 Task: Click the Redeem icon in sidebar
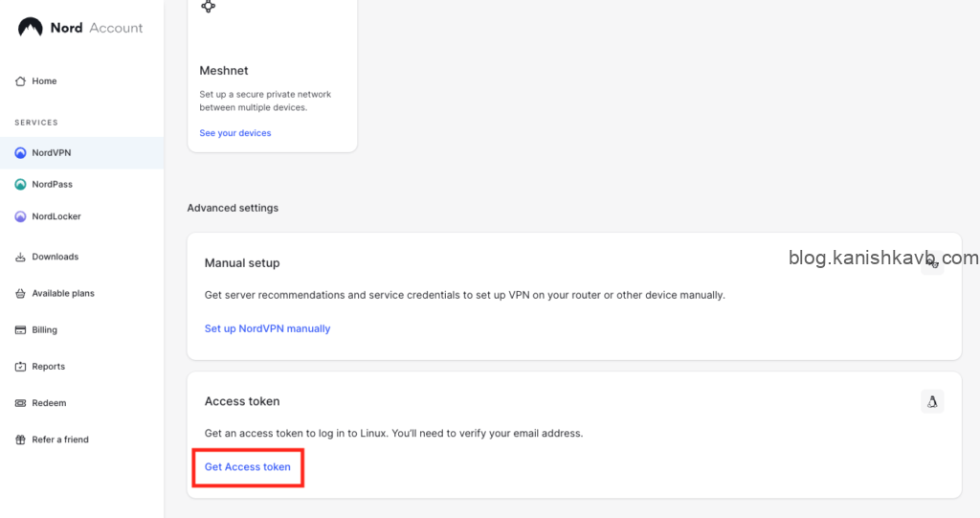click(x=20, y=403)
